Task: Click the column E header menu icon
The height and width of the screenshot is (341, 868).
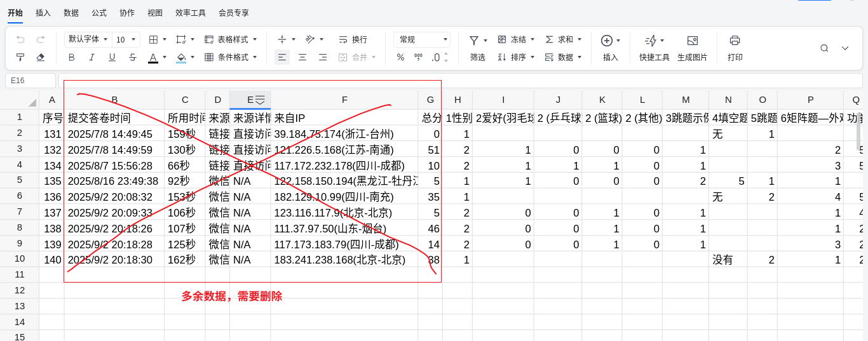Action: pos(260,100)
